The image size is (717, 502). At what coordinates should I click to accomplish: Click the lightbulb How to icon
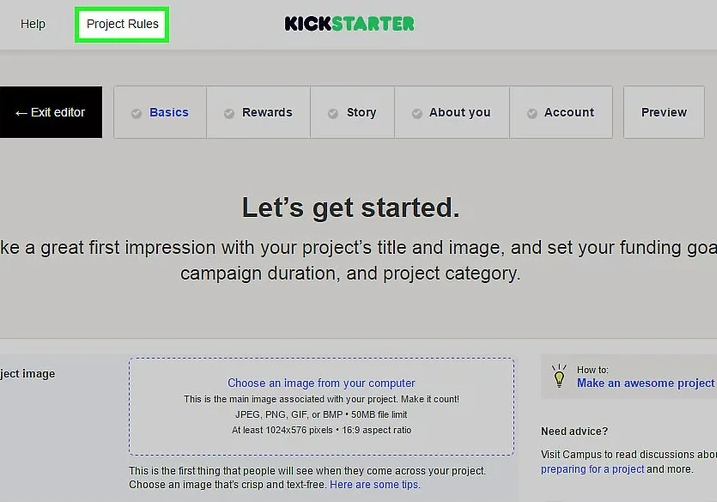pos(559,376)
